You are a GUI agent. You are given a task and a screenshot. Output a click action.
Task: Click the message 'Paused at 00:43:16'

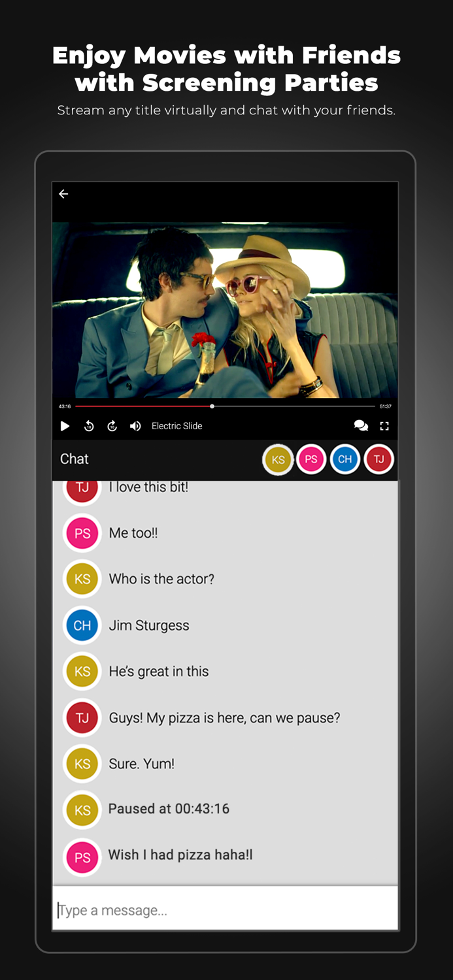tap(169, 809)
